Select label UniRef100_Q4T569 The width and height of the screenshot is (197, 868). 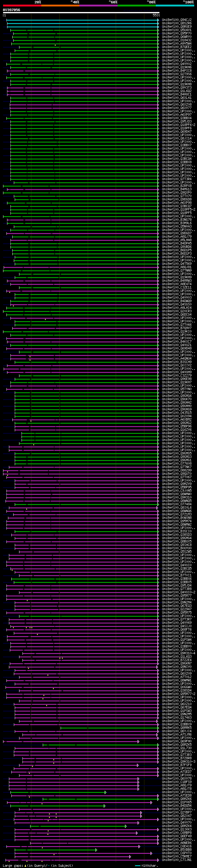[x=177, y=264]
